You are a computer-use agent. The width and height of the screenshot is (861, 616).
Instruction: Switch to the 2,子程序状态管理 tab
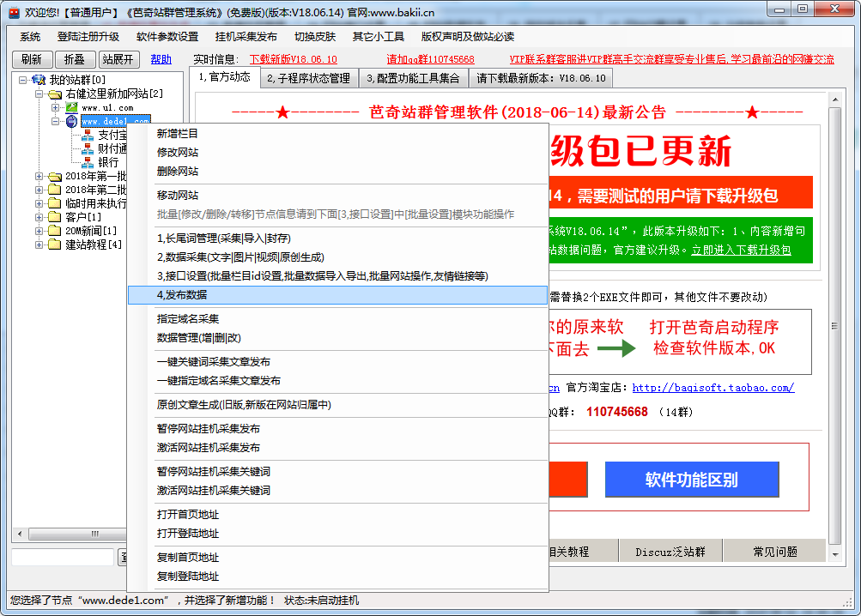coord(308,78)
